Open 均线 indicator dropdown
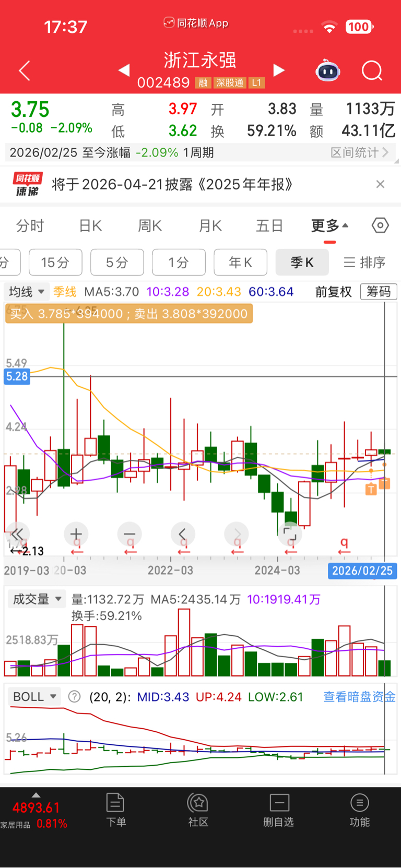 click(x=27, y=291)
